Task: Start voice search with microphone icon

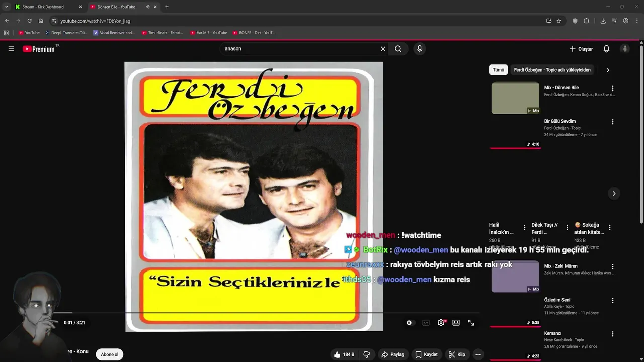Action: (419, 49)
